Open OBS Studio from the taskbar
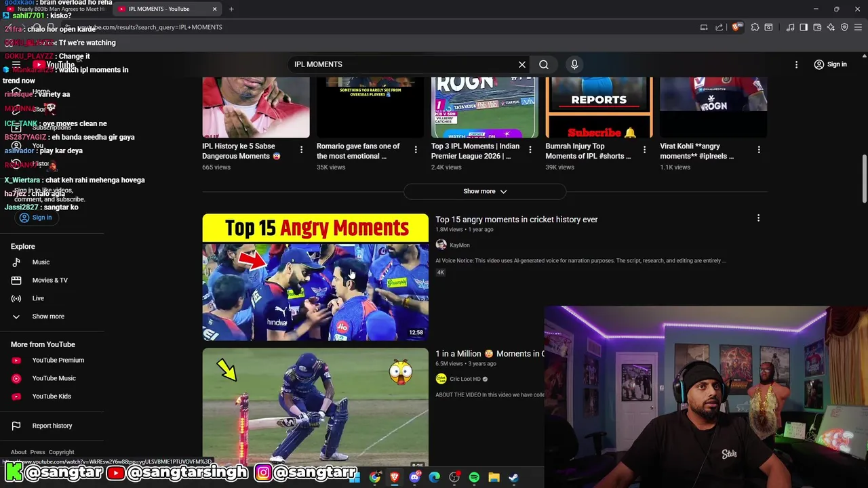Viewport: 868px width, 488px height. coord(454,477)
